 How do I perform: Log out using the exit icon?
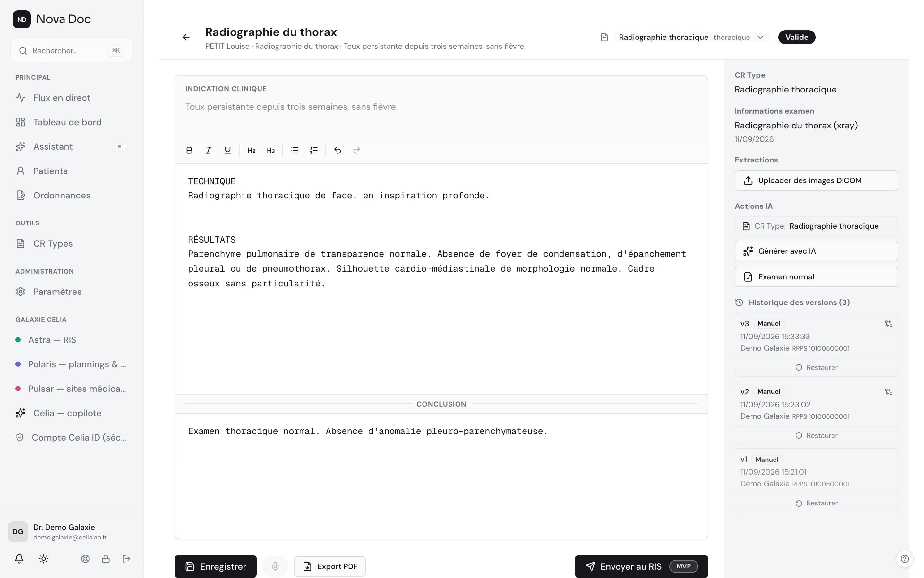point(126,558)
